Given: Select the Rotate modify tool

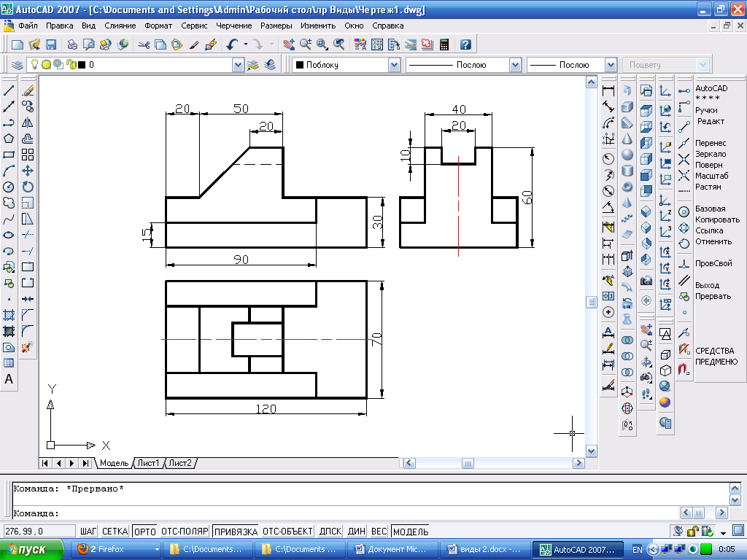Looking at the screenshot, I should (28, 187).
